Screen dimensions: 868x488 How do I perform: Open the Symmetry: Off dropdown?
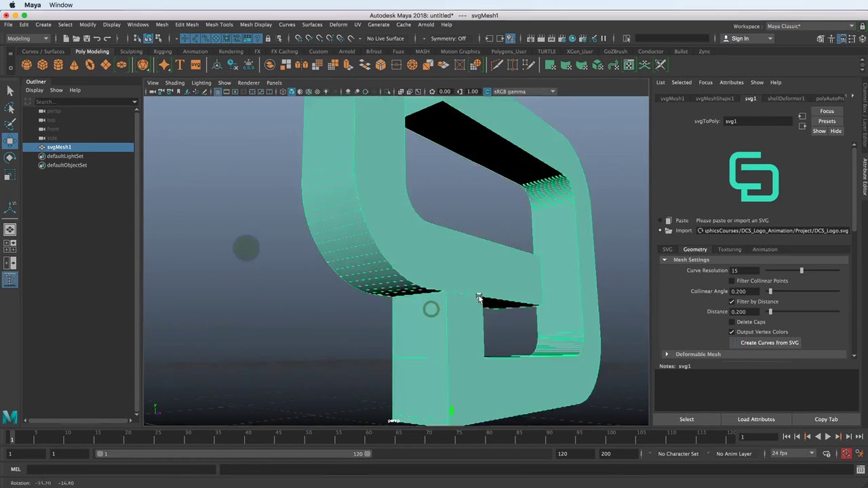click(448, 39)
